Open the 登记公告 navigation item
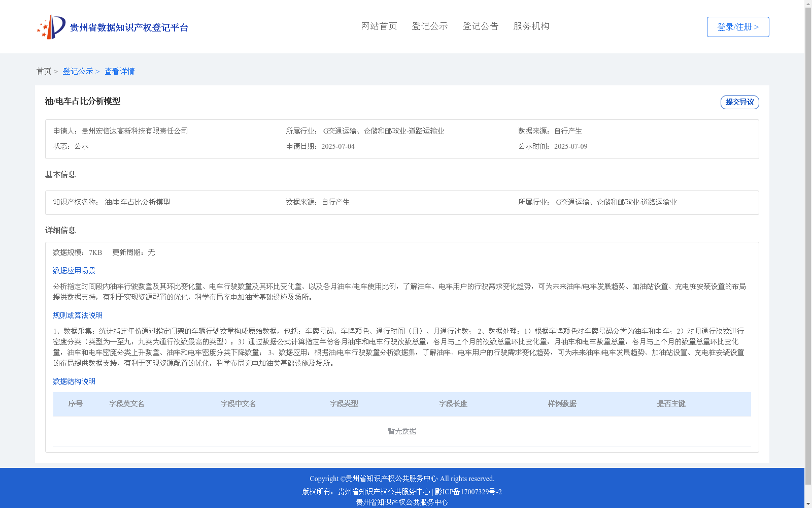This screenshot has width=812, height=508. pos(481,26)
